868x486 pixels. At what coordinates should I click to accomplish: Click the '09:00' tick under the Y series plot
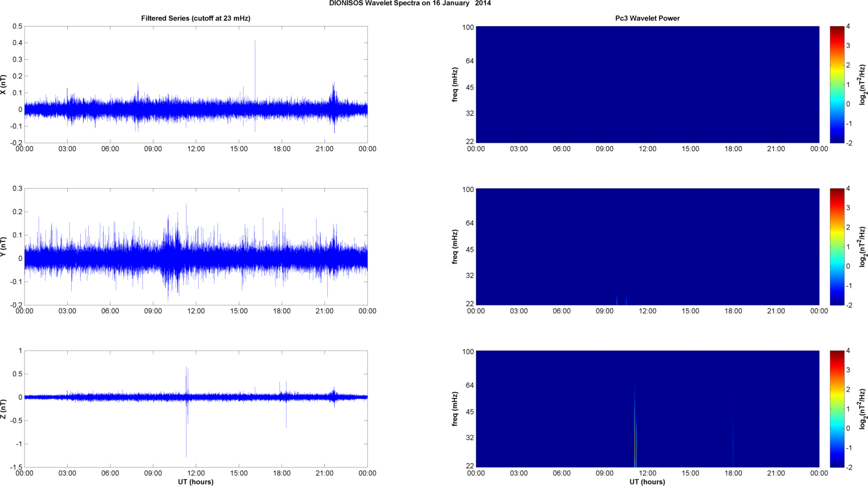point(153,311)
